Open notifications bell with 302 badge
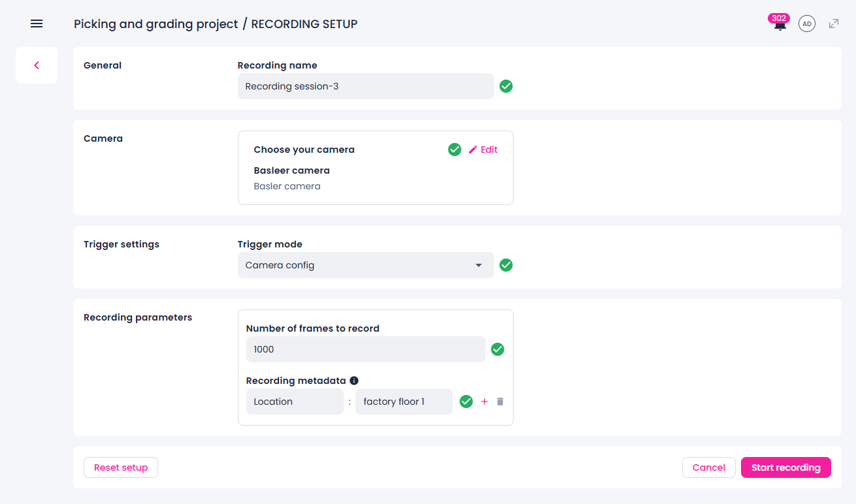 [x=780, y=23]
